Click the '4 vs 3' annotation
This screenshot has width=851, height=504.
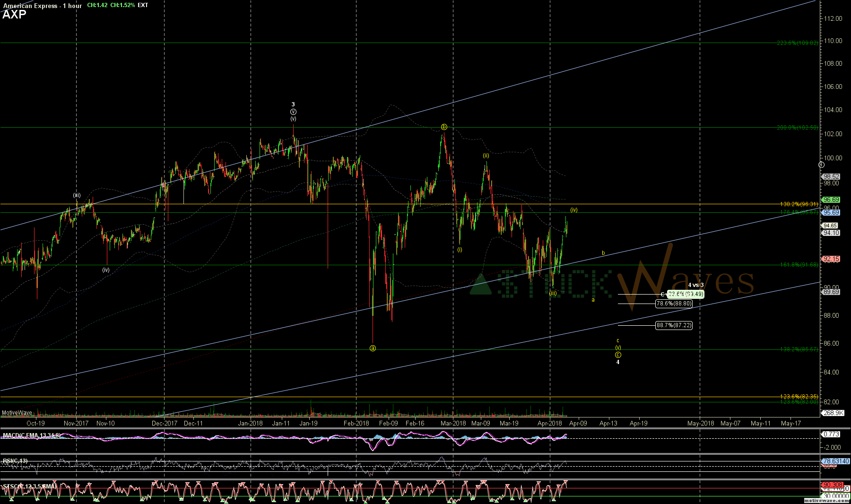695,285
